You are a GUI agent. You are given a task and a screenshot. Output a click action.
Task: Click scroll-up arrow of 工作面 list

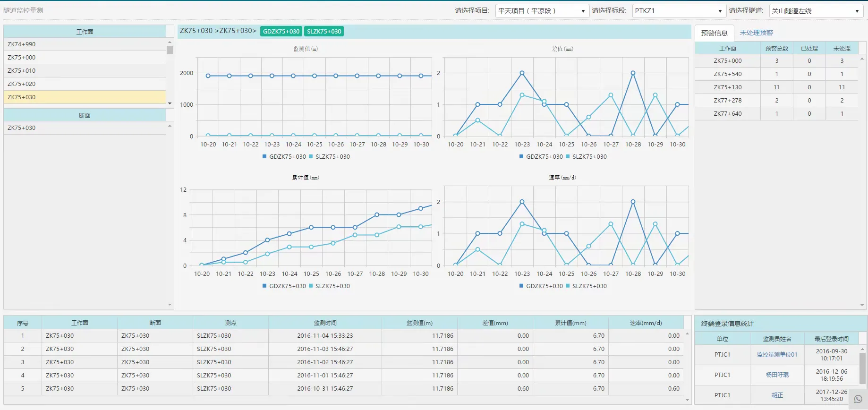pos(170,42)
